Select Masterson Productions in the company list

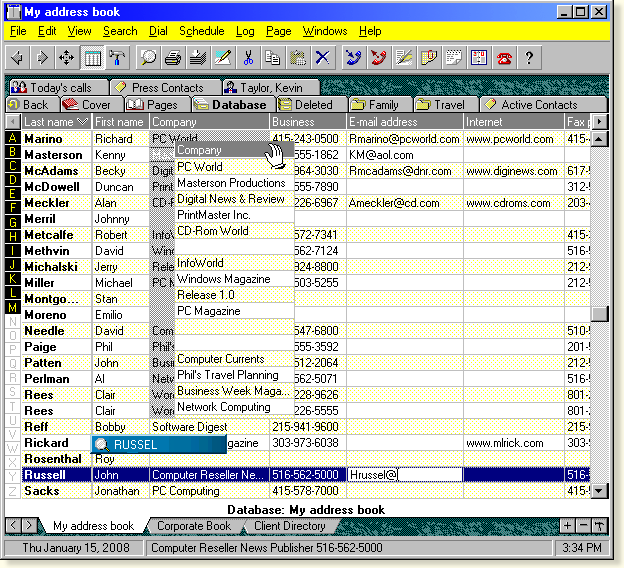click(234, 183)
